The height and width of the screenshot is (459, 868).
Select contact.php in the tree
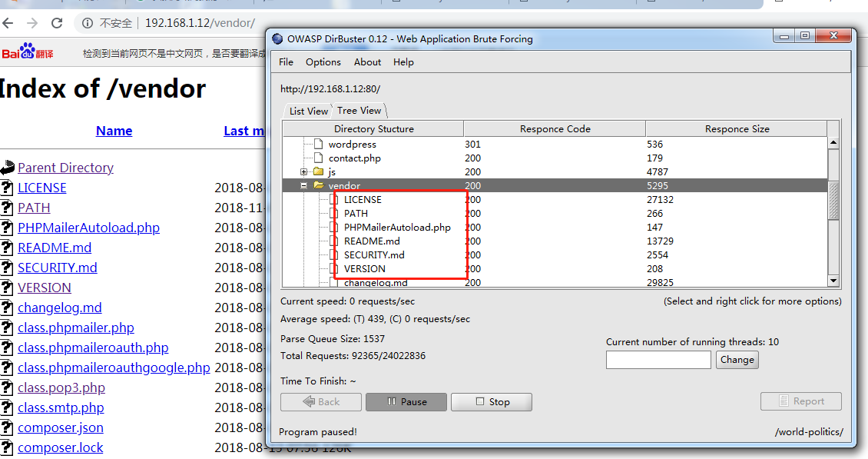pyautogui.click(x=355, y=158)
